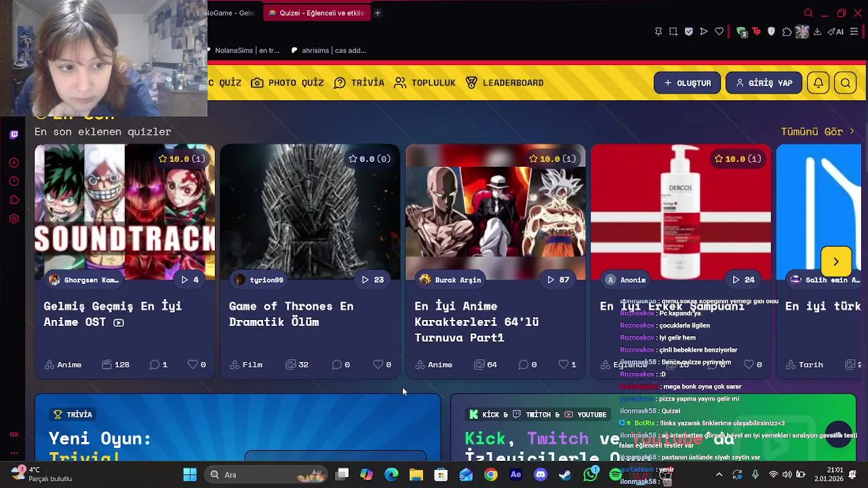Click the 10.0 star rating on Anime OST card

(181, 159)
